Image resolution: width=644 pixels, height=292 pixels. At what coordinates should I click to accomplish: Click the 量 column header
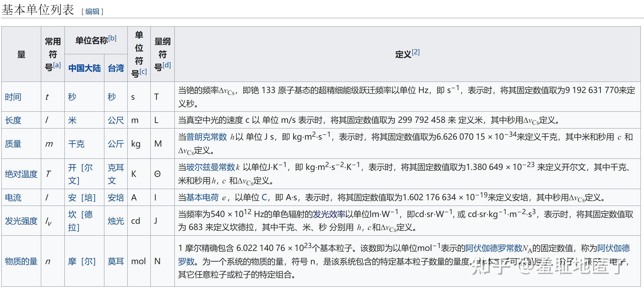(21, 54)
